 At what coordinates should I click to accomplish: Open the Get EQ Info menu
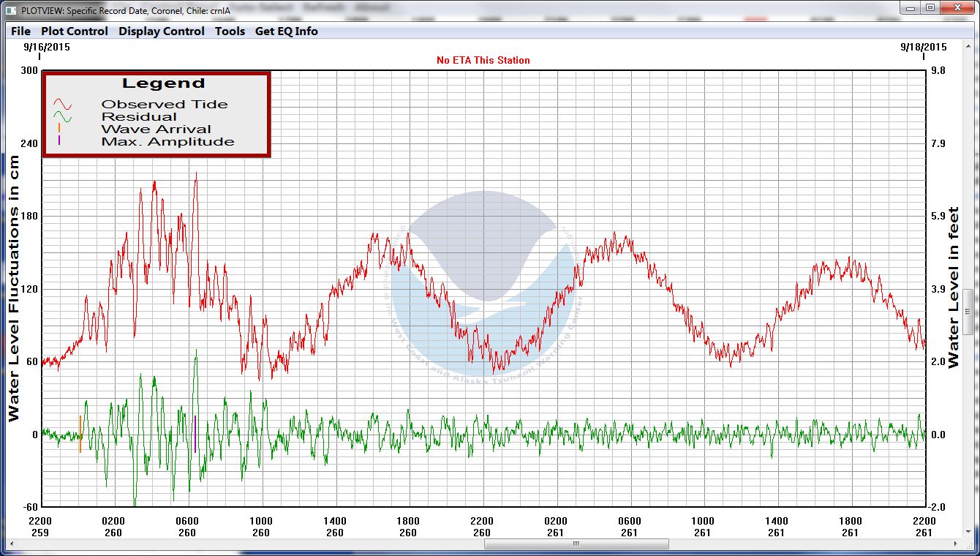pos(286,31)
